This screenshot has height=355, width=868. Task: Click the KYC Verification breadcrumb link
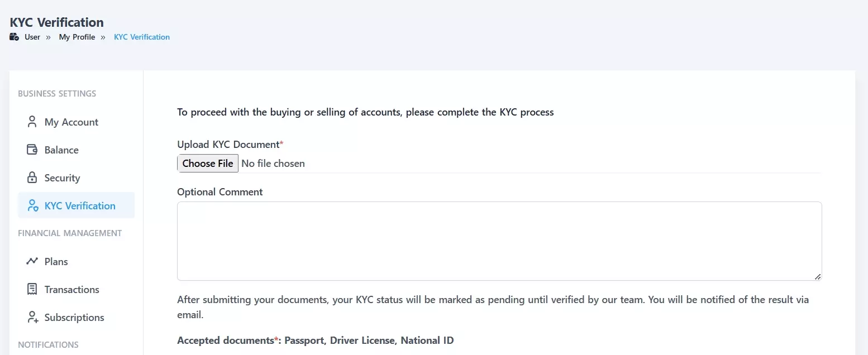click(x=141, y=37)
